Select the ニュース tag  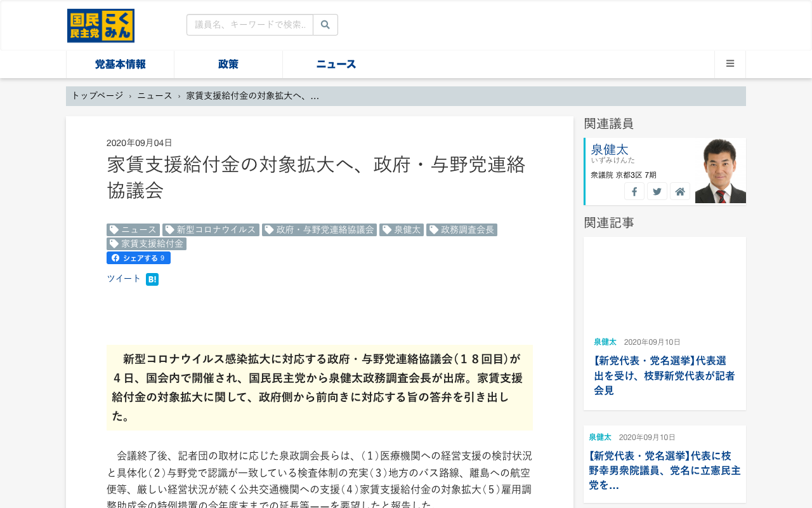pos(133,230)
